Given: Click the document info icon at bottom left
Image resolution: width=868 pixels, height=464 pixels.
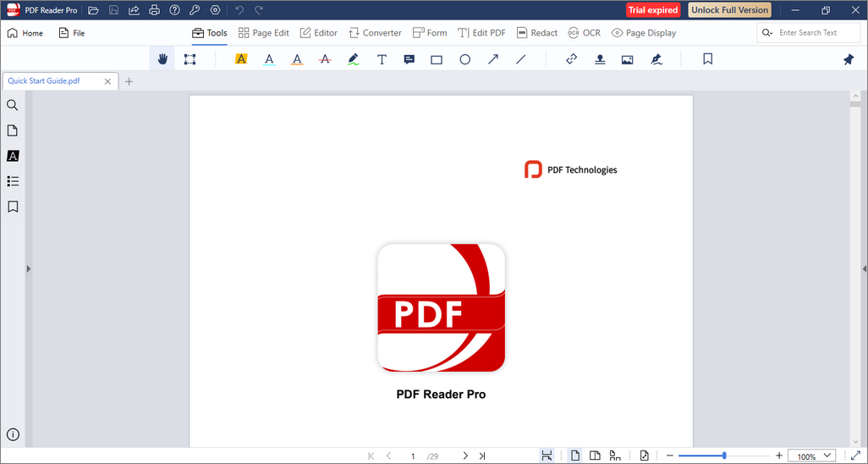Looking at the screenshot, I should 13,434.
